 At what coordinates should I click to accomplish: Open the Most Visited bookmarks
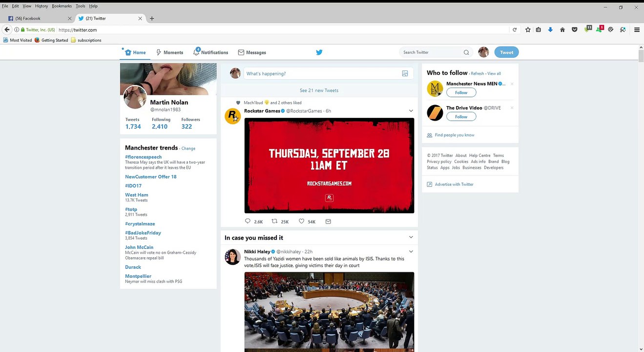point(18,40)
